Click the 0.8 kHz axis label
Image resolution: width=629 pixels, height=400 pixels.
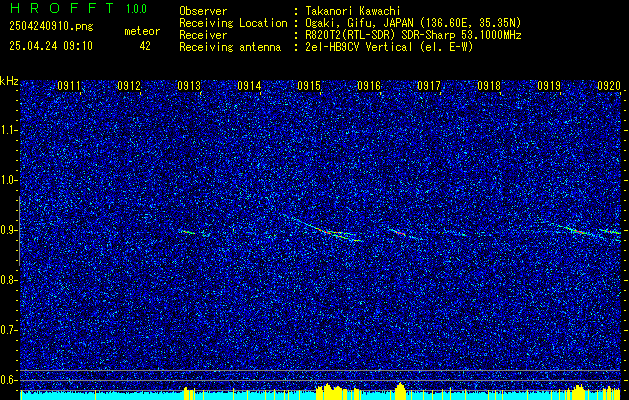coord(7,280)
